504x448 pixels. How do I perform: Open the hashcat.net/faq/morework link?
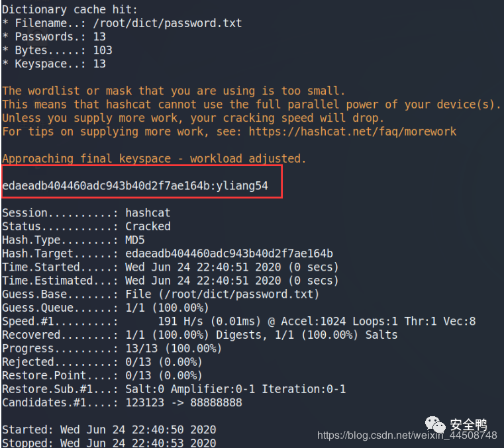[x=352, y=132]
